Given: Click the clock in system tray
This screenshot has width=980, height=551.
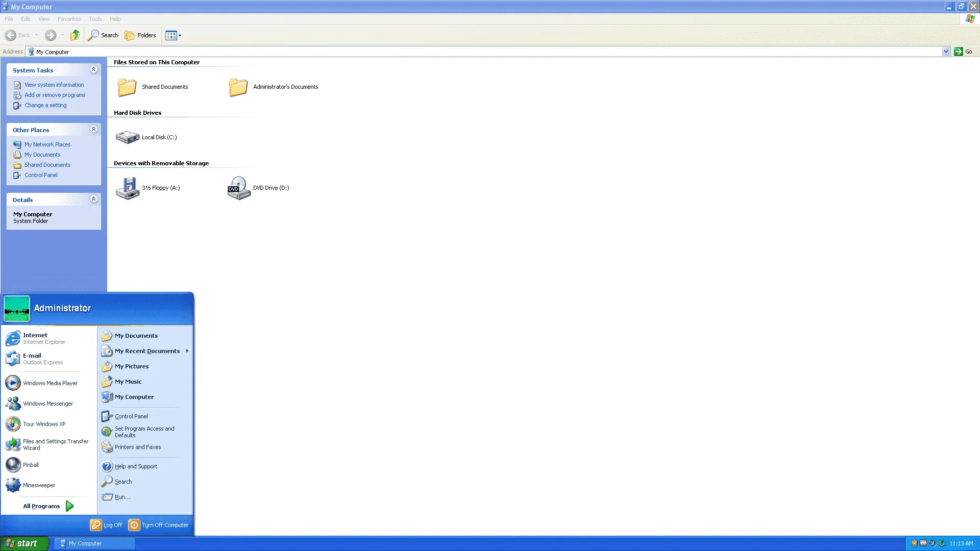Looking at the screenshot, I should 961,544.
